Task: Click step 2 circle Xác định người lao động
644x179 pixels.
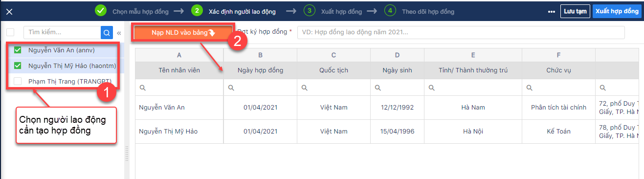Action: 197,10
